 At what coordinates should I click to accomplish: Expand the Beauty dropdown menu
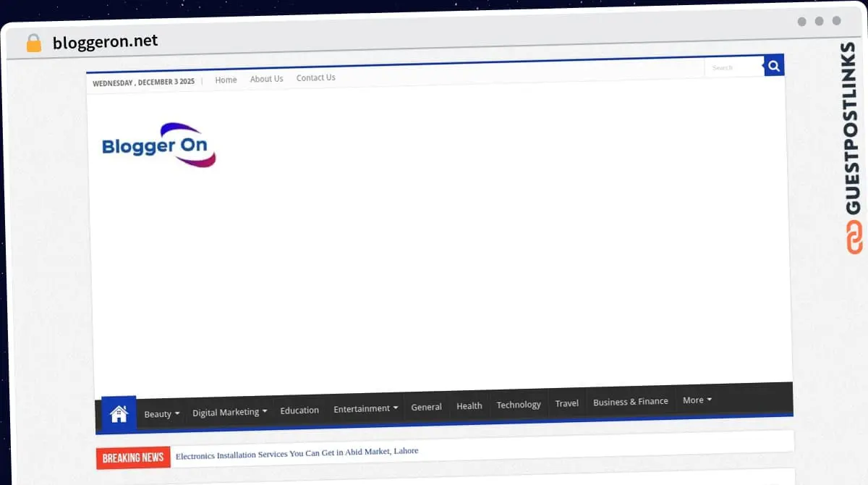pos(161,413)
